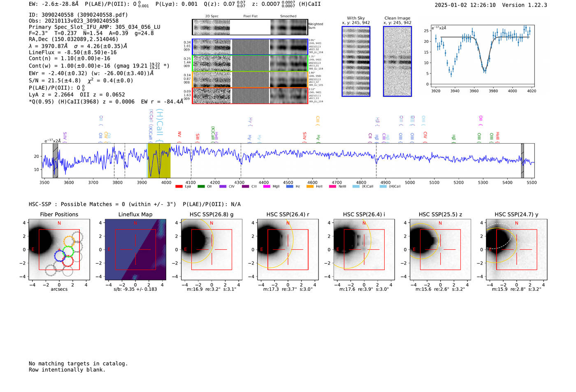The height and width of the screenshot is (392, 576).
Task: Click the OII green legend swatch
Action: pos(201,186)
